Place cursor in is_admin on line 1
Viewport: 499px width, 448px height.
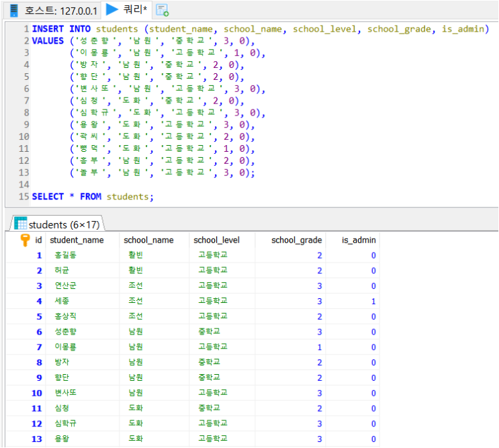pos(463,29)
